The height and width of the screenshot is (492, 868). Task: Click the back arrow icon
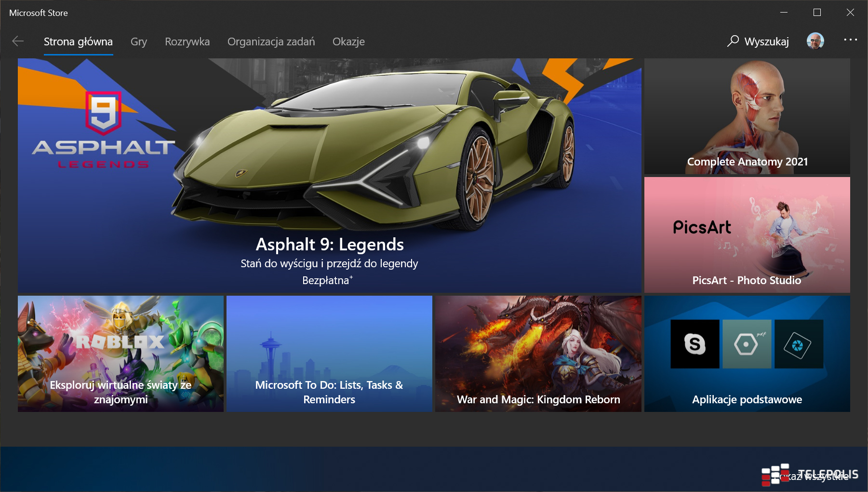(18, 41)
